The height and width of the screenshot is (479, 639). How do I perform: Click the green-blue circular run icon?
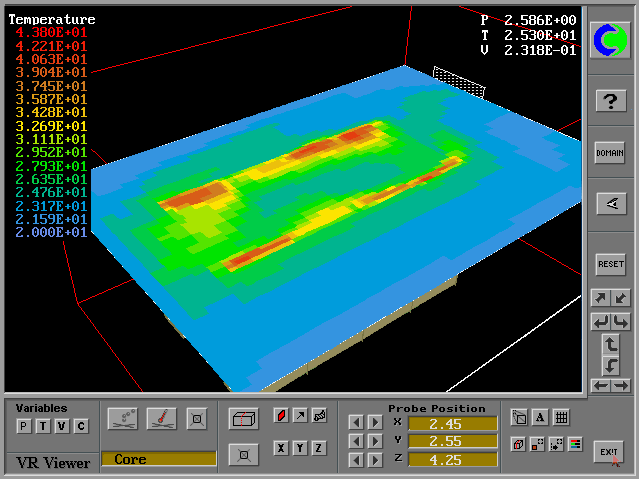pos(610,40)
